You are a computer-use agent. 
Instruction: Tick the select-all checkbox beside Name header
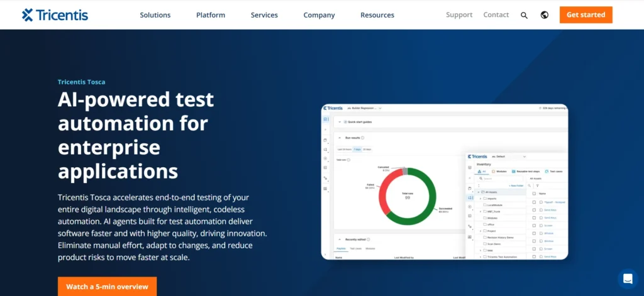pos(534,194)
